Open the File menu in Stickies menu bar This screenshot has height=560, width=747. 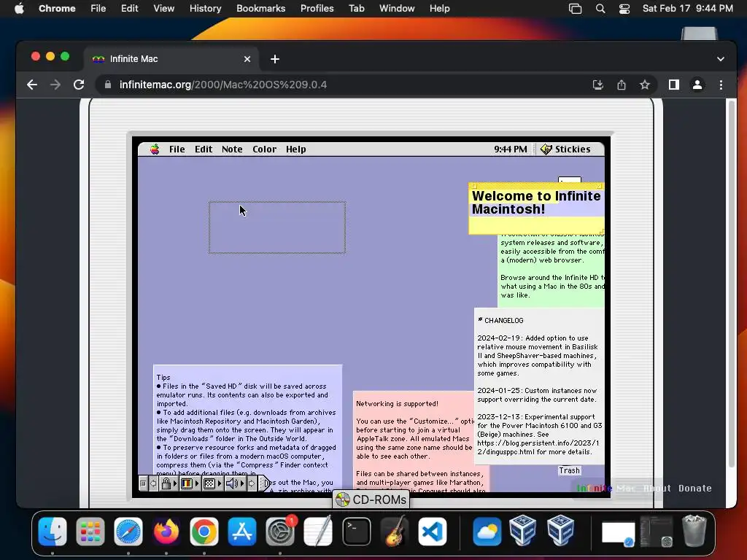[x=177, y=149]
